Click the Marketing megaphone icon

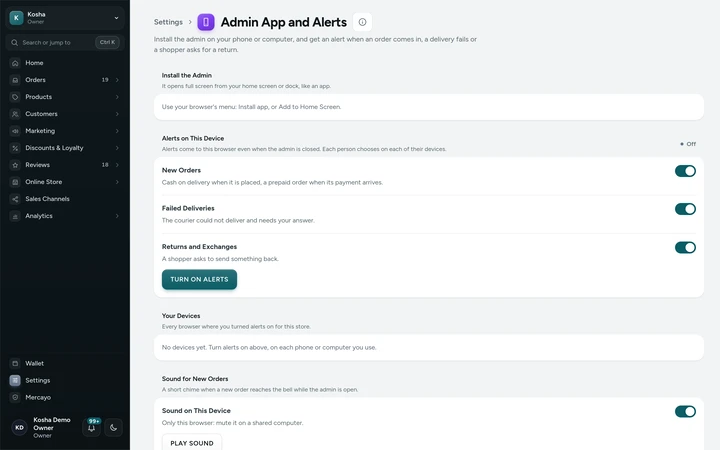point(15,131)
